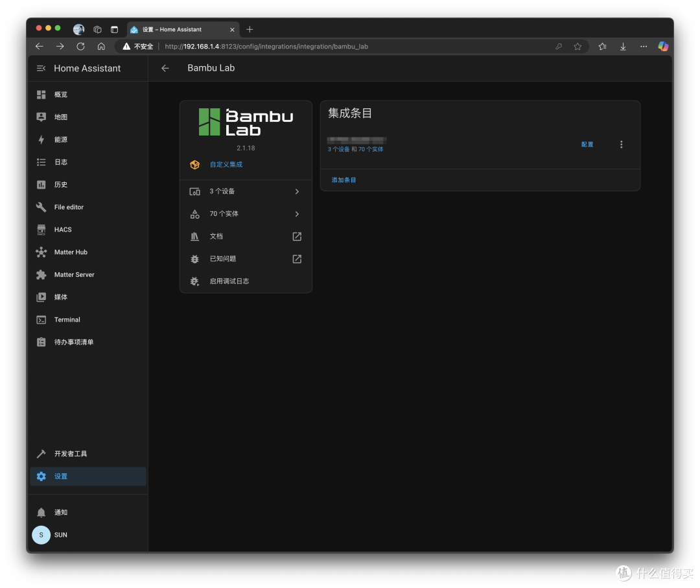Open the Map (地图) sidebar icon
Viewport: 700px width, 588px height.
[x=41, y=117]
